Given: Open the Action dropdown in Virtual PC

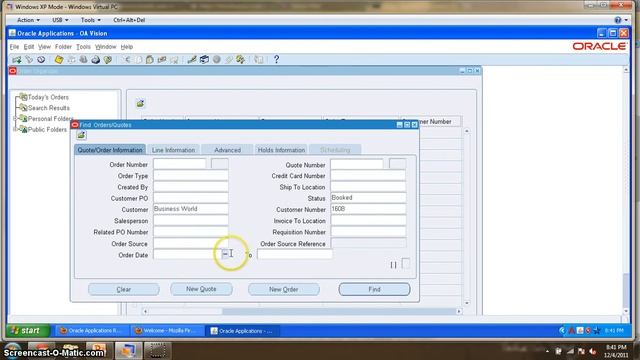Looking at the screenshot, I should [x=28, y=20].
